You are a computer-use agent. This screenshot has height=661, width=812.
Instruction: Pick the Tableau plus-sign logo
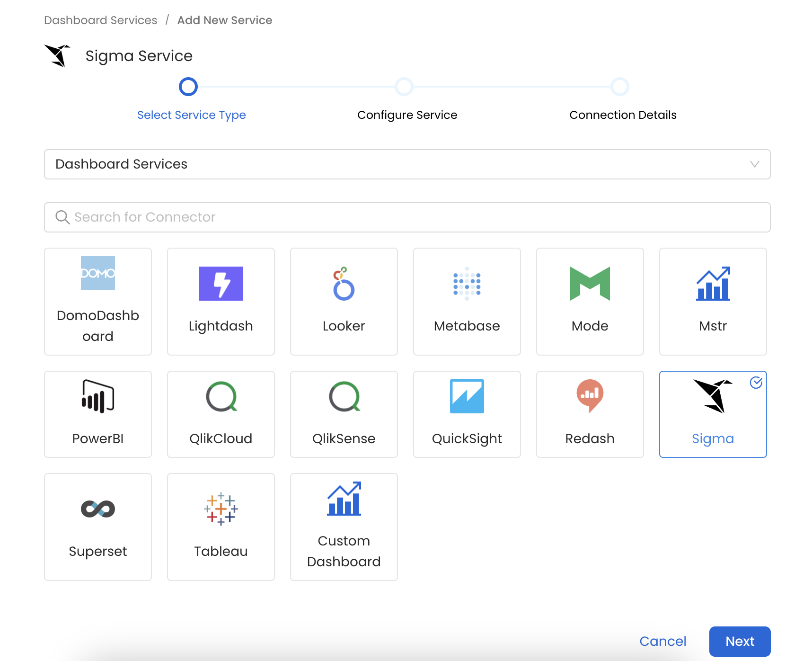[x=221, y=509]
